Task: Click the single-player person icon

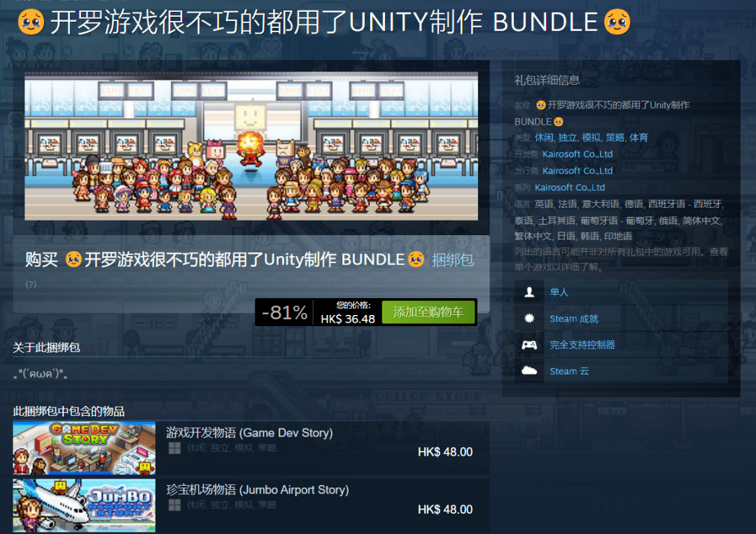Action: click(529, 292)
